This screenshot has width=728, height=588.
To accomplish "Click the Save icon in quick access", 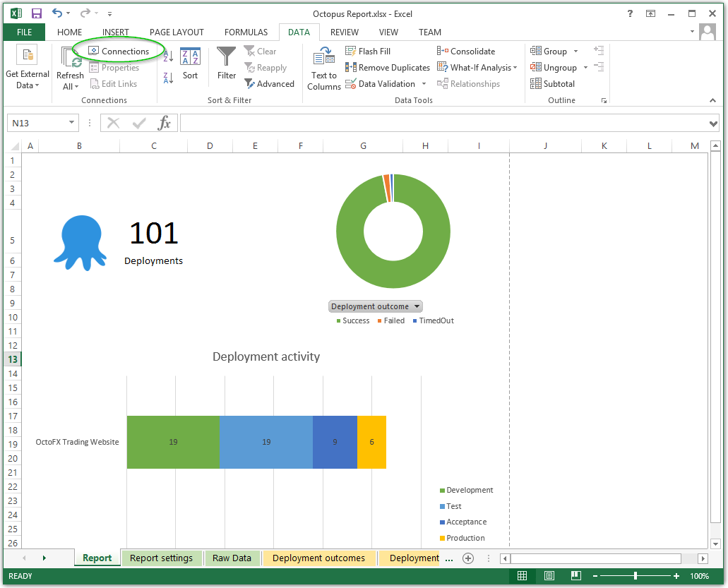I will [x=37, y=13].
